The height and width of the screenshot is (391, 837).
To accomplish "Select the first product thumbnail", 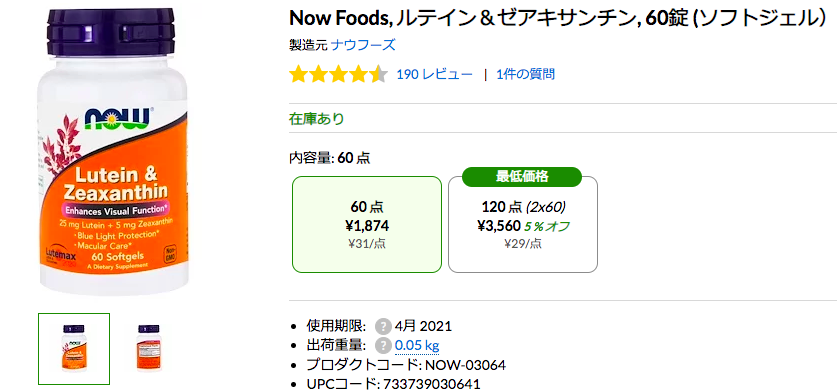I will [x=74, y=349].
